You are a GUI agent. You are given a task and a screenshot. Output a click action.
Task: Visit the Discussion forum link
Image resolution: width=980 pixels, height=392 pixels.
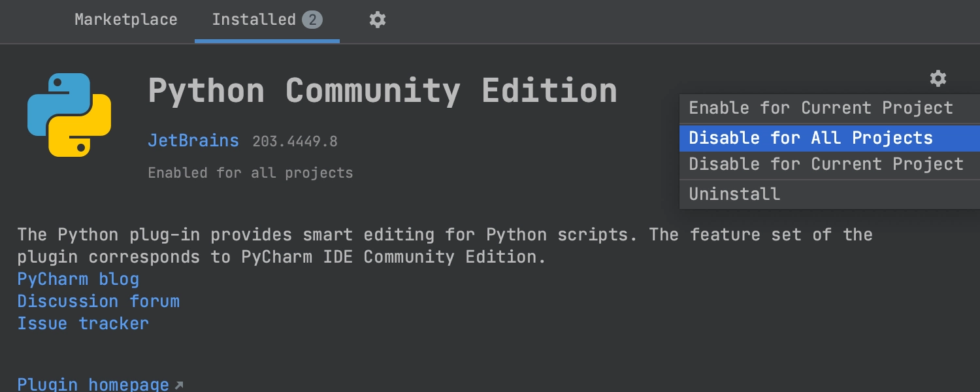99,301
